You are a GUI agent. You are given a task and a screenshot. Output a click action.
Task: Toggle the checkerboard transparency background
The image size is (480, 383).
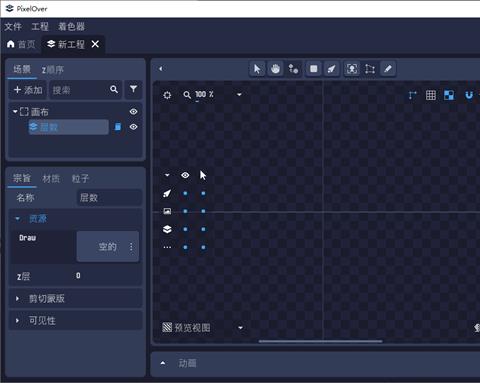pyautogui.click(x=449, y=95)
